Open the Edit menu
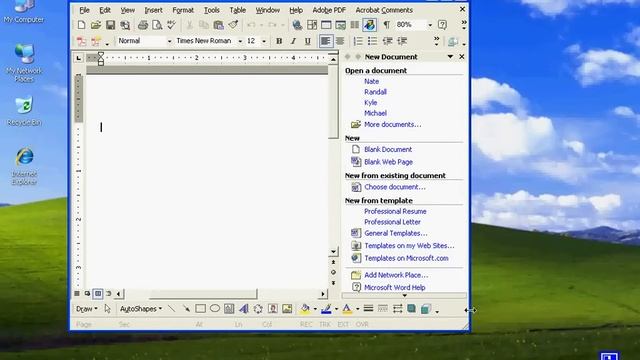Image resolution: width=640 pixels, height=360 pixels. tap(105, 10)
